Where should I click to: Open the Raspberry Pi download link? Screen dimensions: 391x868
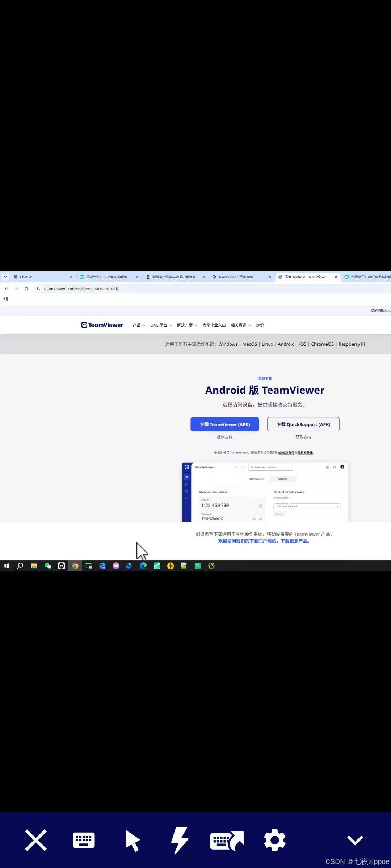[x=352, y=344]
